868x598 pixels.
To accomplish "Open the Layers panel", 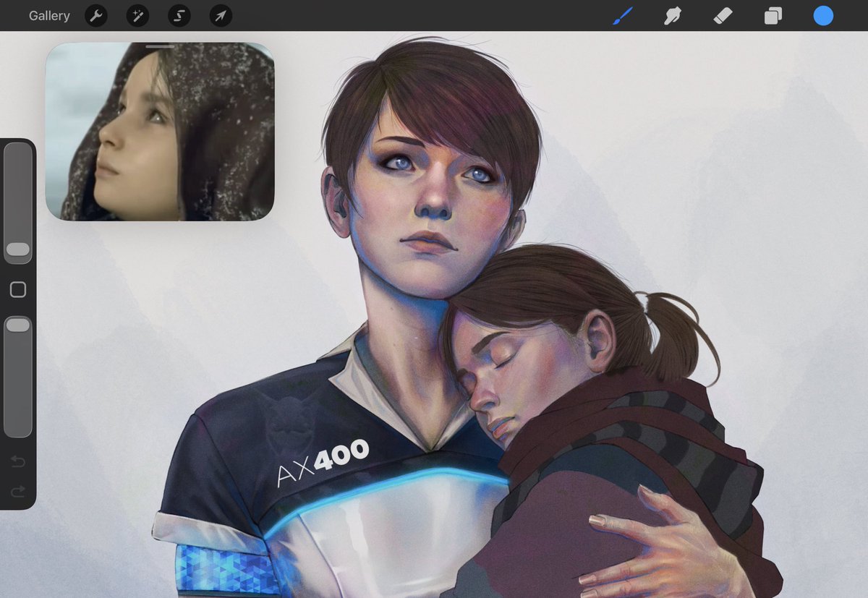I will point(773,15).
